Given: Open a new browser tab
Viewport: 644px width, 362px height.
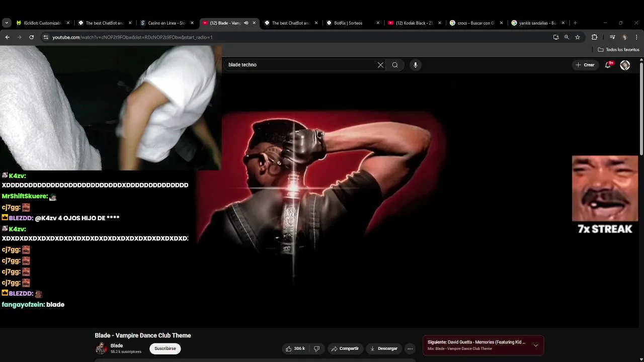Looking at the screenshot, I should 575,23.
